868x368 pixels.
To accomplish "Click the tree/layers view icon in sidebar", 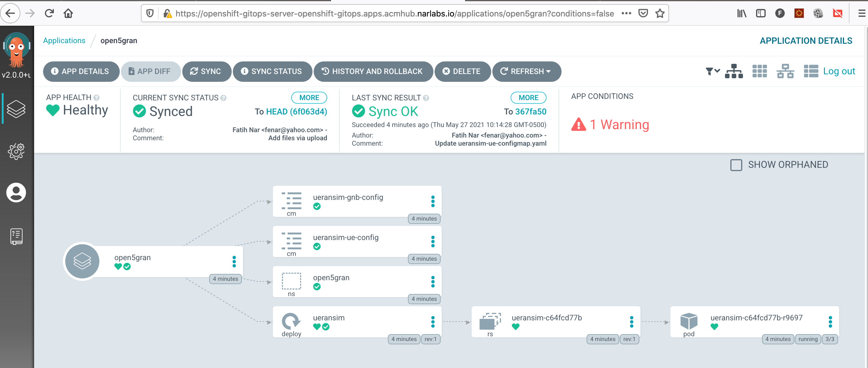I will coord(16,108).
